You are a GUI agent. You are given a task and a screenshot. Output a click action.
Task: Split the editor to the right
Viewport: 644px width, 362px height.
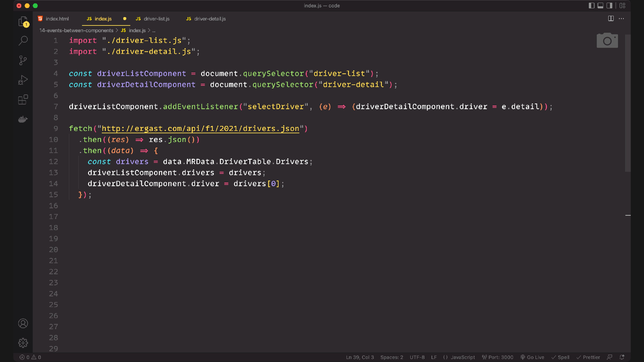(611, 18)
